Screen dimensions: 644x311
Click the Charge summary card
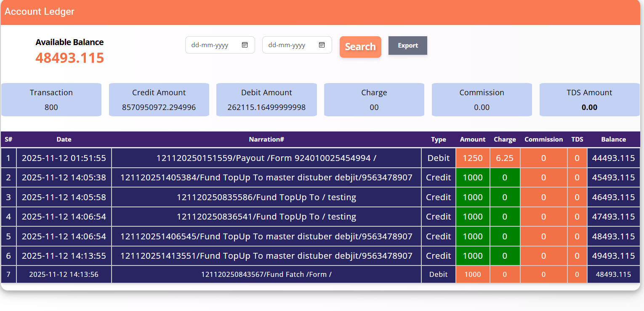[374, 99]
